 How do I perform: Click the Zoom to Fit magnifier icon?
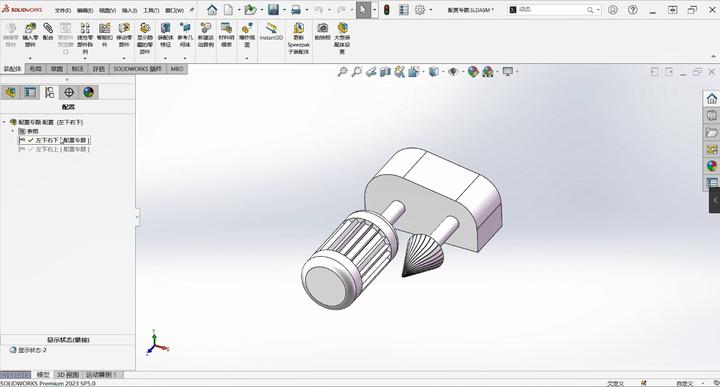[x=342, y=72]
